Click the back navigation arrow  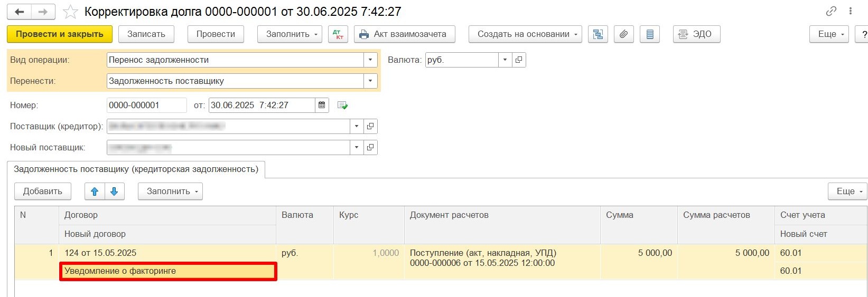[x=20, y=12]
